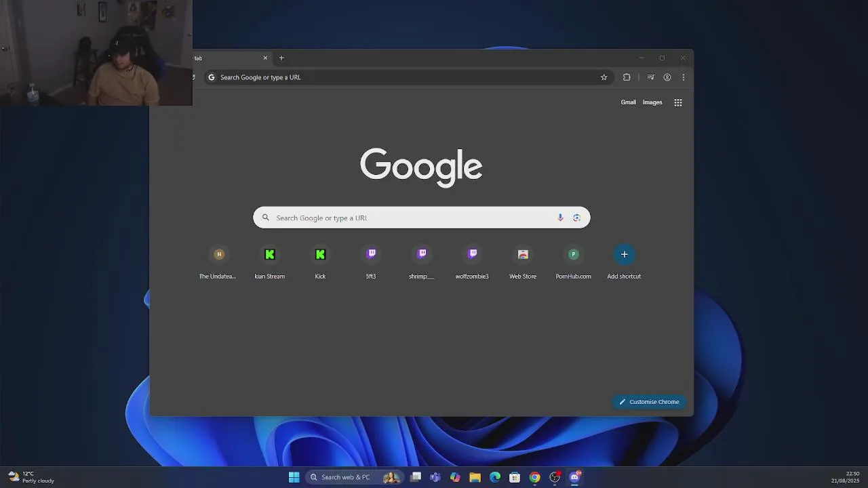Open the wolfzombie3 Twitch shortcut
The image size is (868, 488).
[x=472, y=262]
